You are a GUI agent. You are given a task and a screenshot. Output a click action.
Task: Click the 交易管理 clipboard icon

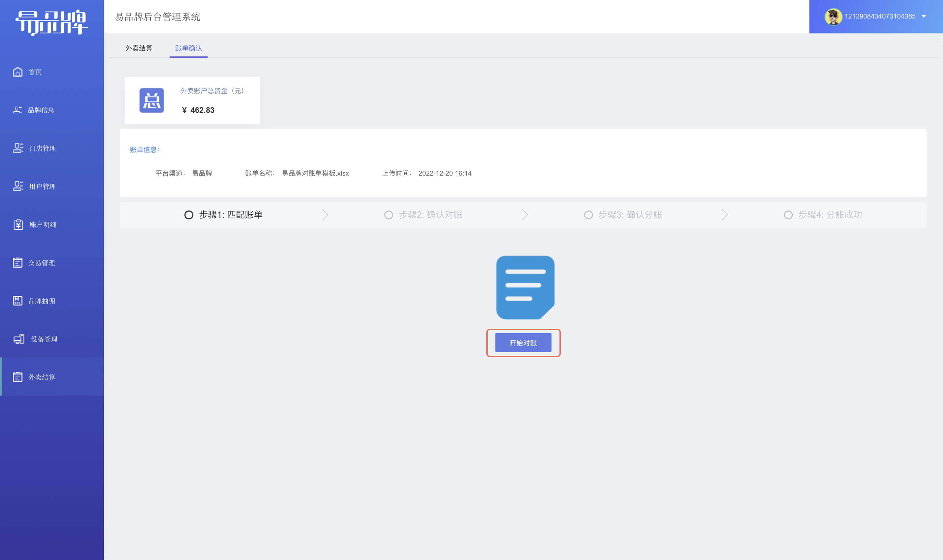[x=18, y=262]
